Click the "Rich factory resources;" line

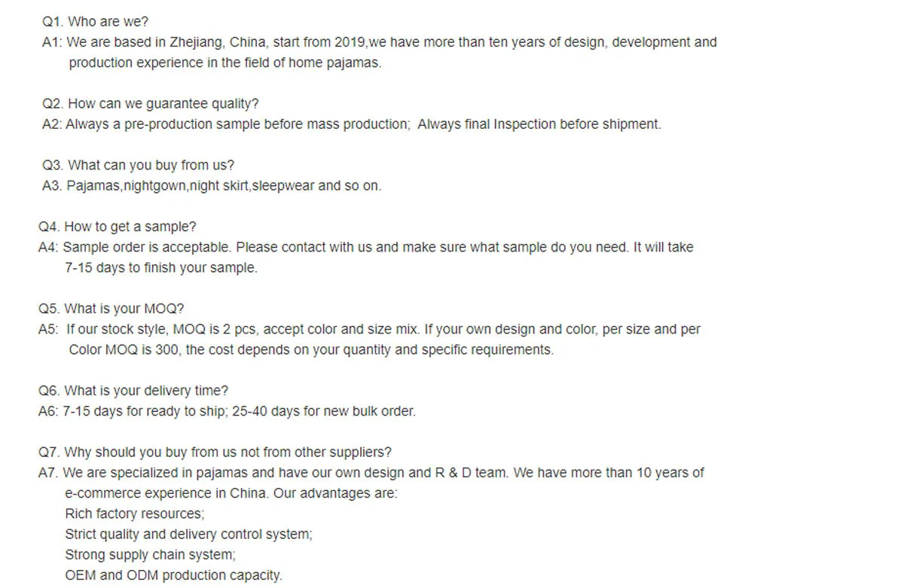[x=135, y=513]
